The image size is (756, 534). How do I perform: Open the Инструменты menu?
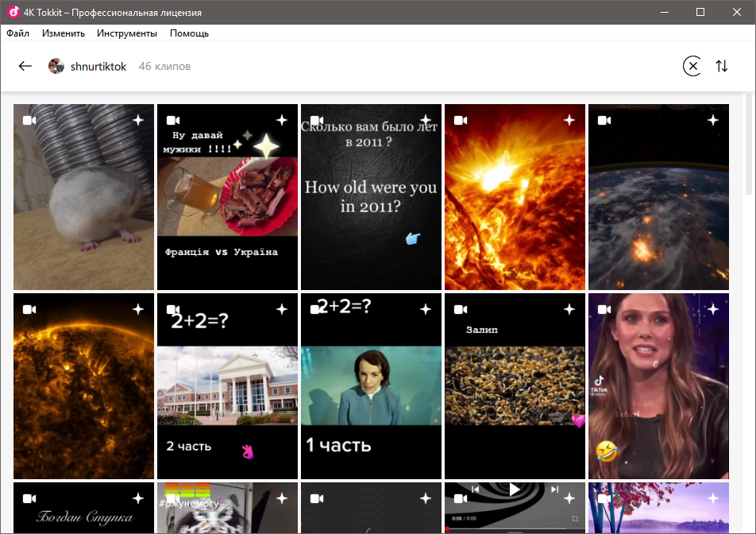(x=127, y=33)
